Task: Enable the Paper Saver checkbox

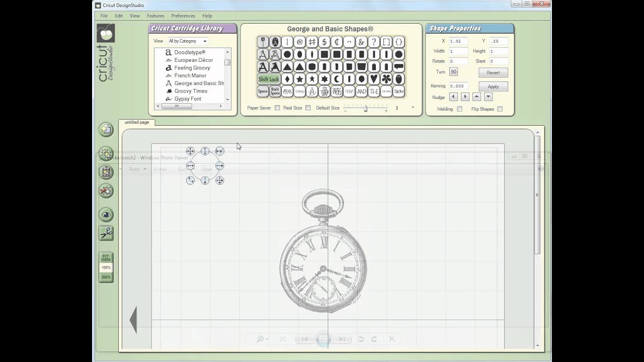Action: pos(277,108)
